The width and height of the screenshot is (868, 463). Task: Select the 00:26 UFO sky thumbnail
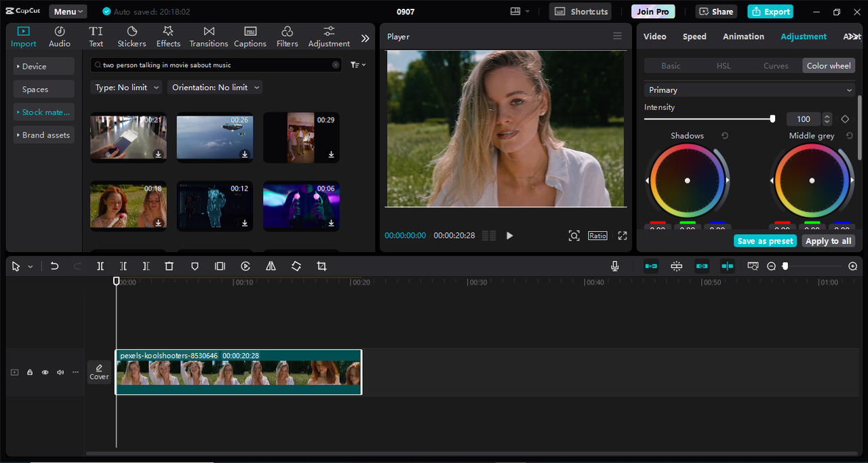[x=215, y=138]
